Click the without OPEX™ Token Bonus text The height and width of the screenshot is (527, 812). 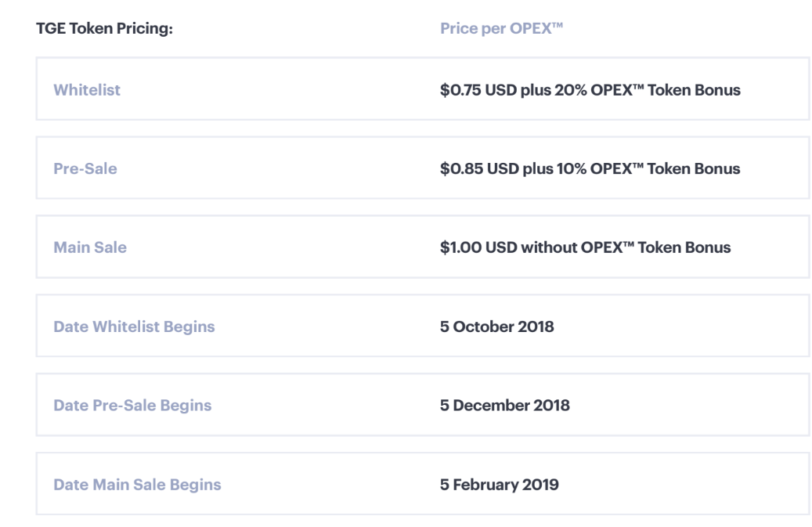626,247
